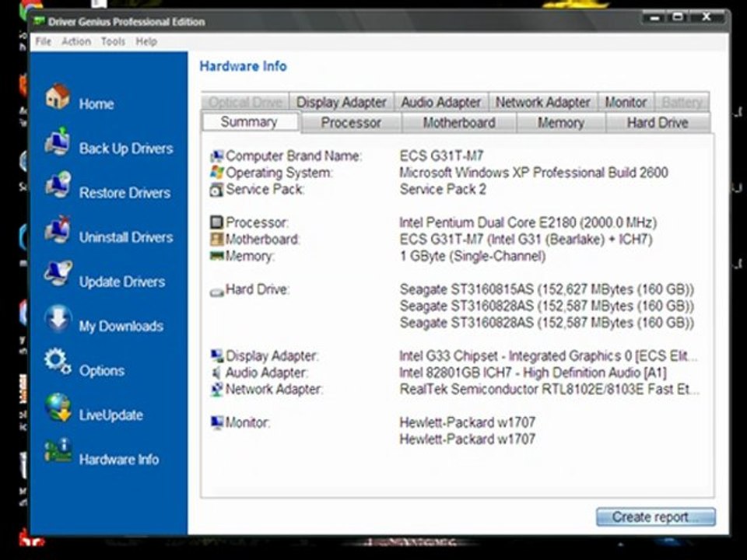Switch to the Monitor tab
The width and height of the screenshot is (747, 560).
(626, 102)
